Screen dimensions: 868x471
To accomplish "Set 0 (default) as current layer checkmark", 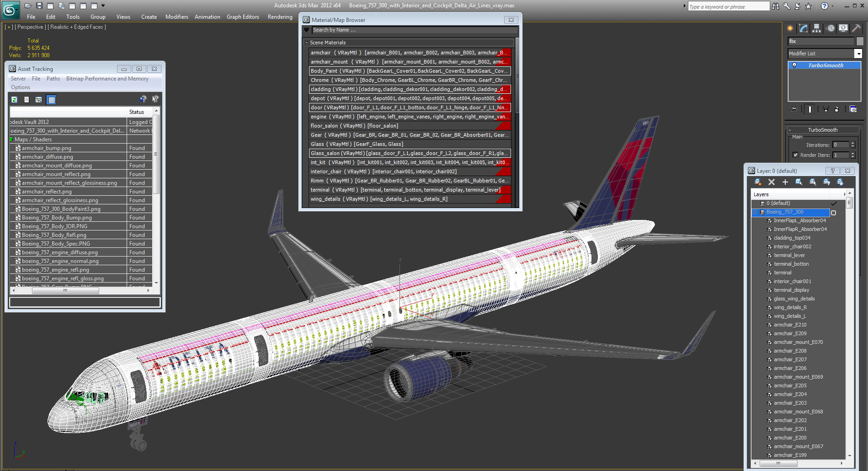I will point(834,203).
